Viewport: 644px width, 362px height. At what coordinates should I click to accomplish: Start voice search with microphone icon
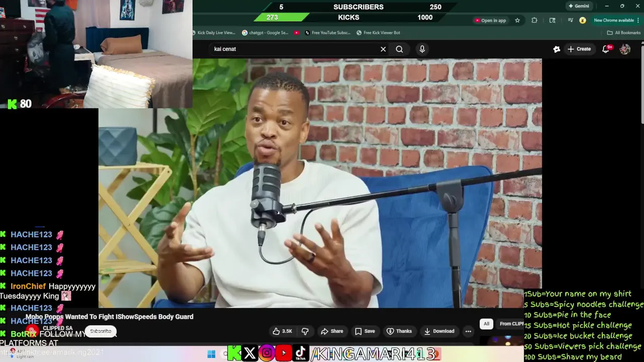422,49
